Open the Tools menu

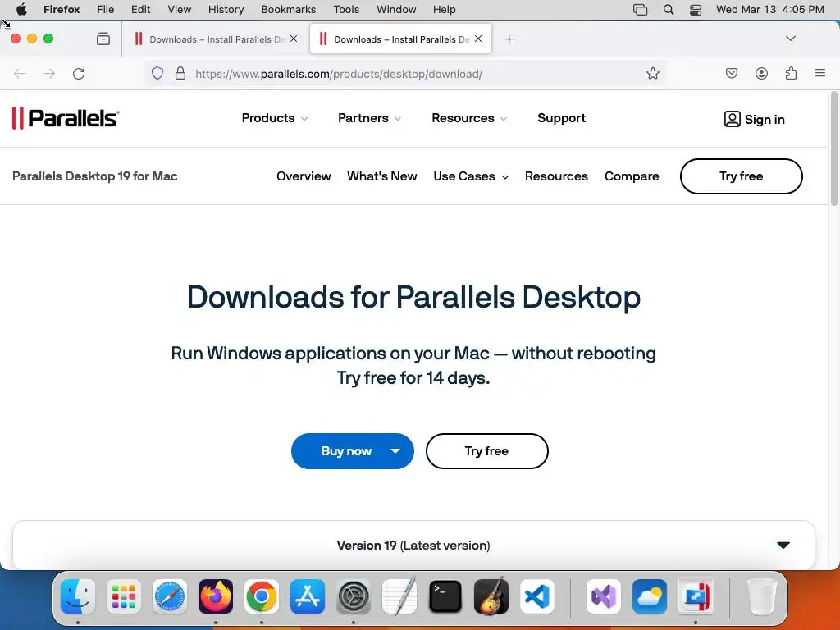pos(346,10)
